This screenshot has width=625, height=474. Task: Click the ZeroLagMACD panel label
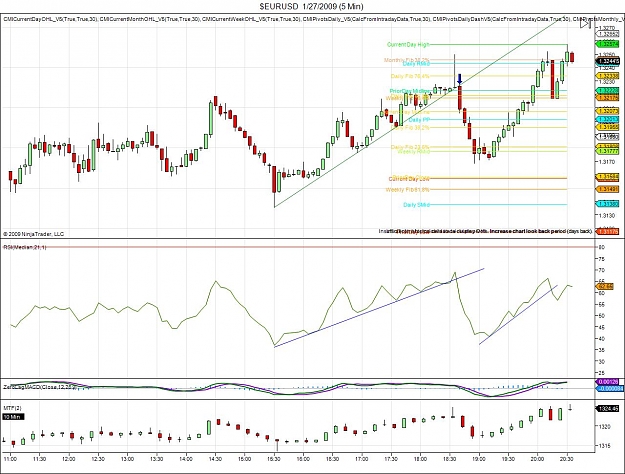pos(39,387)
